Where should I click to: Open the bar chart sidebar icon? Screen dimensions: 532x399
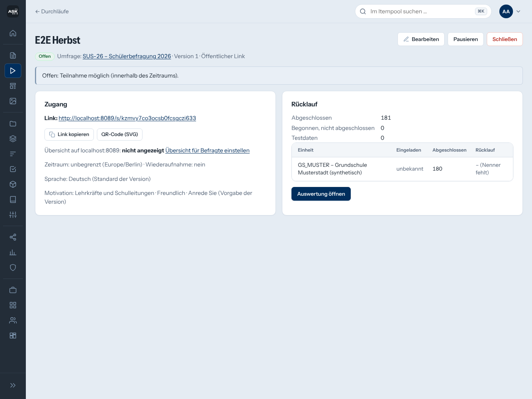click(x=13, y=252)
